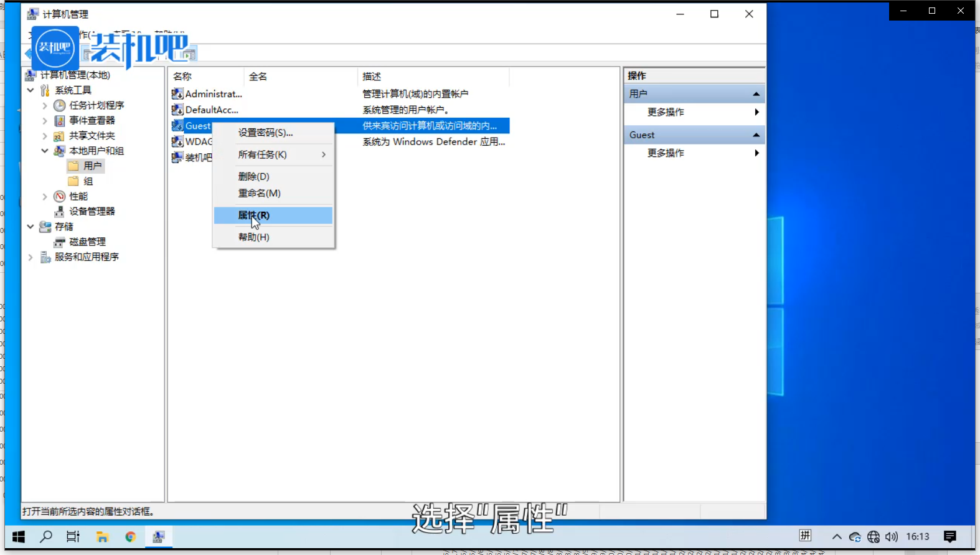
Task: Open All Tasks (所有任务) submenu
Action: (x=263, y=154)
